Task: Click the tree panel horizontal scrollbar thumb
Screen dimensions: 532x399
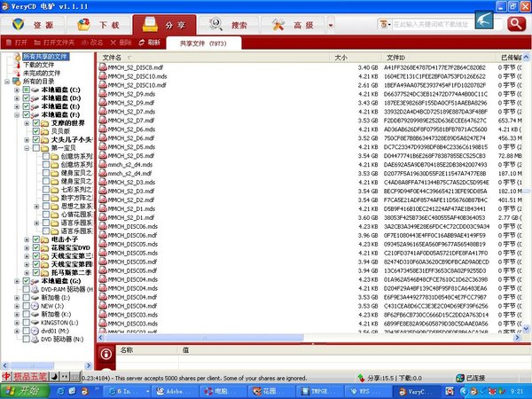Action: [32, 365]
